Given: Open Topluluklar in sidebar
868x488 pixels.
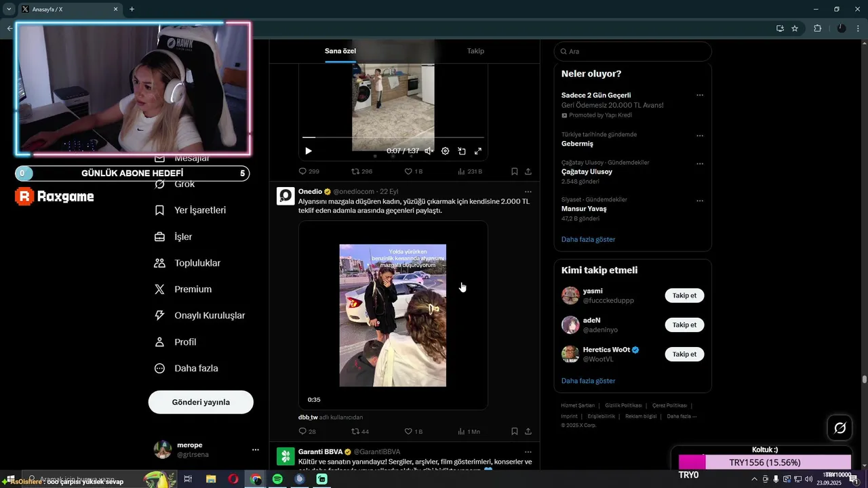Looking at the screenshot, I should pyautogui.click(x=188, y=263).
